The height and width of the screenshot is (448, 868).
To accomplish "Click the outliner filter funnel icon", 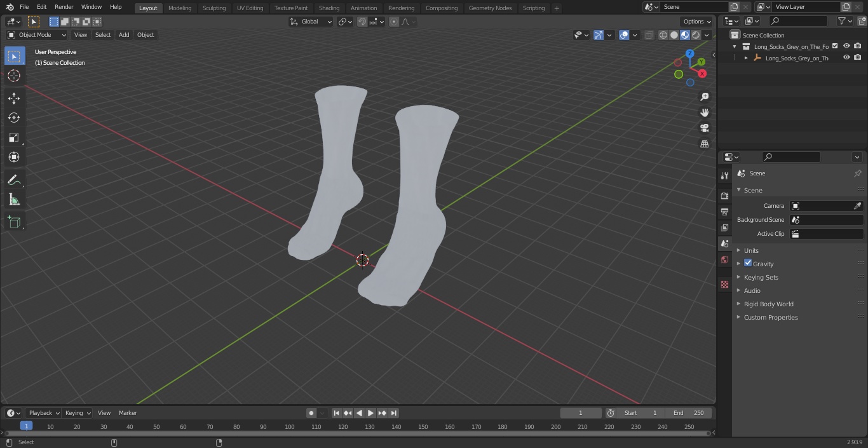I will click(x=842, y=21).
